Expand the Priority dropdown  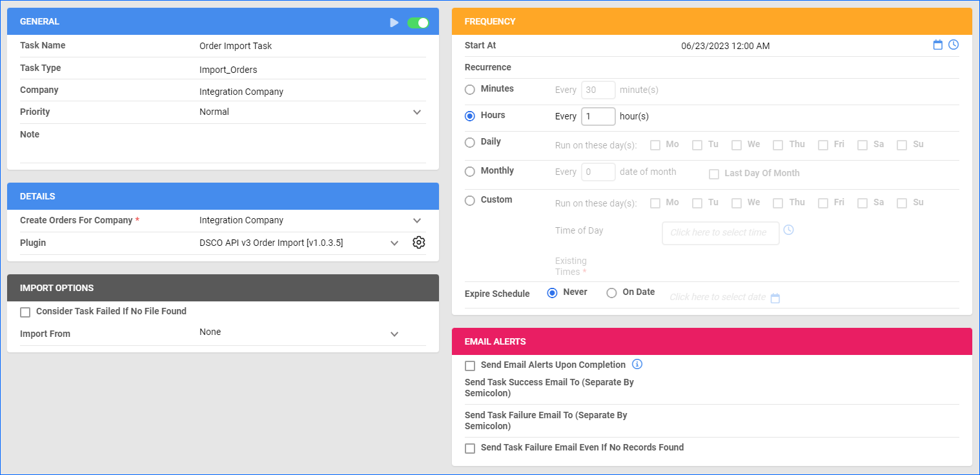pos(417,112)
